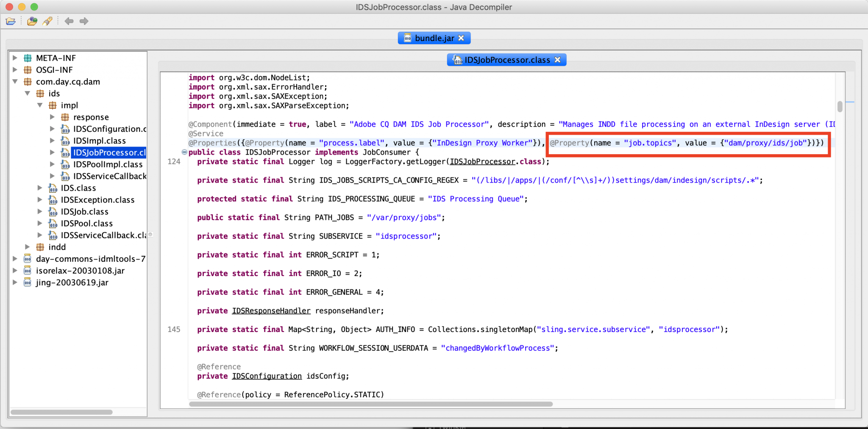868x429 pixels.
Task: Click the jar icon on the bundle.jar tab
Action: (x=408, y=38)
